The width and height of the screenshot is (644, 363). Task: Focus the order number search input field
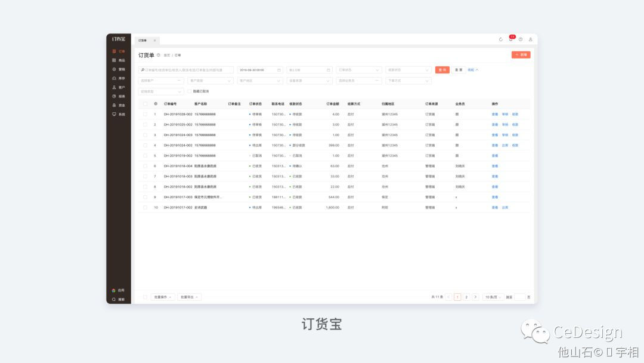(185, 70)
